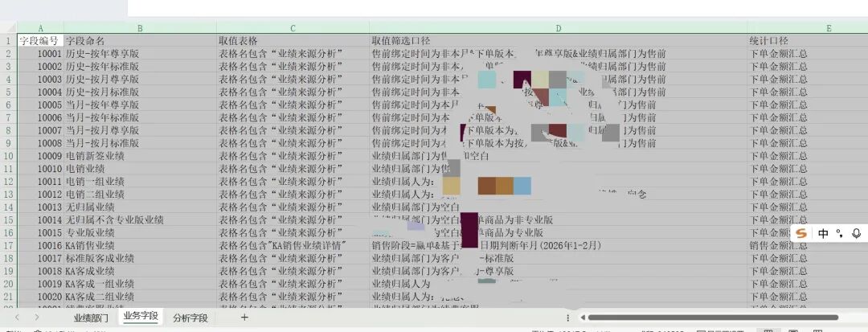Select cell containing 10008

coord(40,143)
